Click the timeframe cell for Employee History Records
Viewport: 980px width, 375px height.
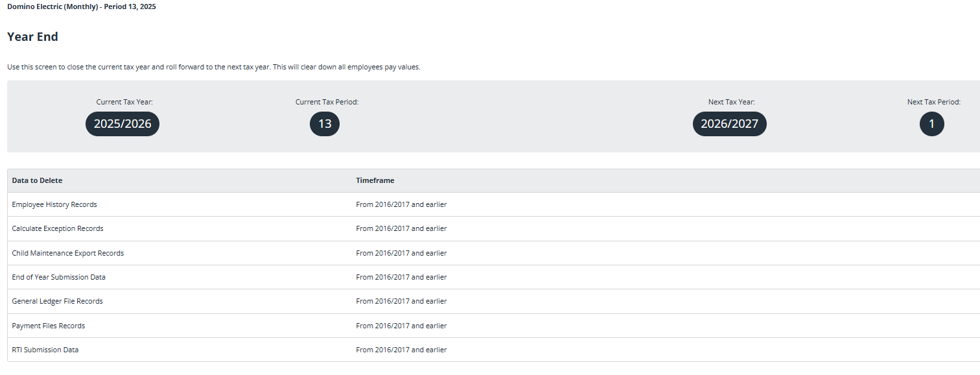(x=401, y=204)
